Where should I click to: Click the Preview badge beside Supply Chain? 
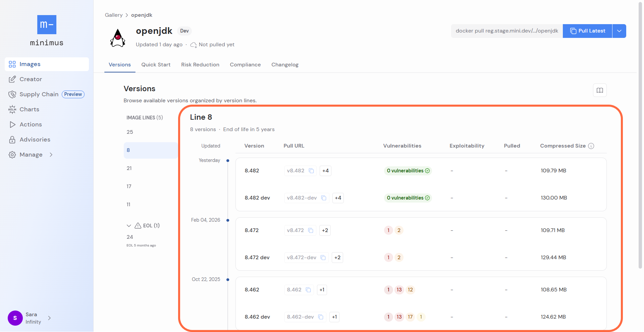click(73, 94)
